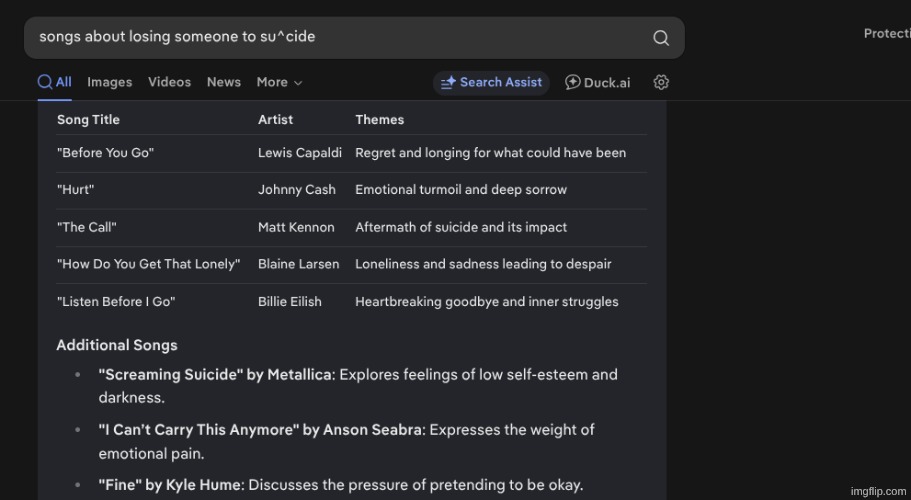Click artist name Blaine Larsen
This screenshot has height=500, width=911.
coord(299,264)
